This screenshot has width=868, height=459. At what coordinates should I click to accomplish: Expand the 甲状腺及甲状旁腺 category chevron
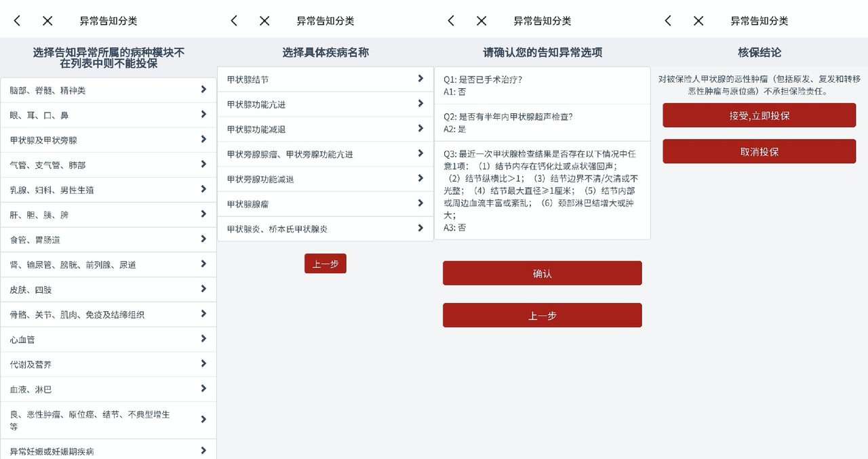click(203, 140)
